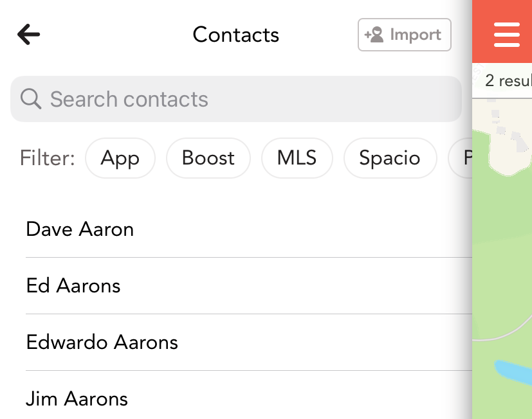Open contact Ed Aarons

tap(73, 286)
